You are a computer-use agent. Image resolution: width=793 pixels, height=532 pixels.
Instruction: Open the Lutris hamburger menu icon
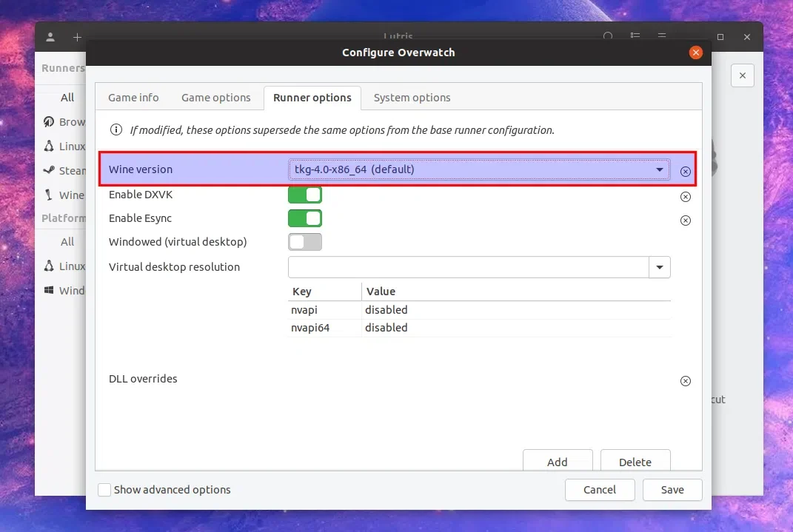661,36
